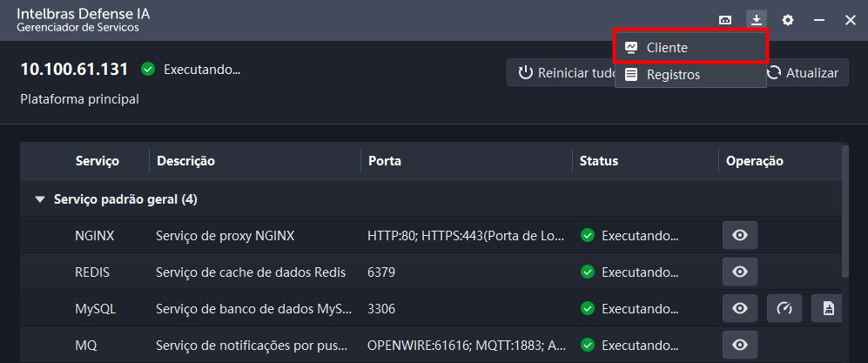Click the green status check next to the IP address
The width and height of the screenshot is (868, 363).
tap(148, 70)
